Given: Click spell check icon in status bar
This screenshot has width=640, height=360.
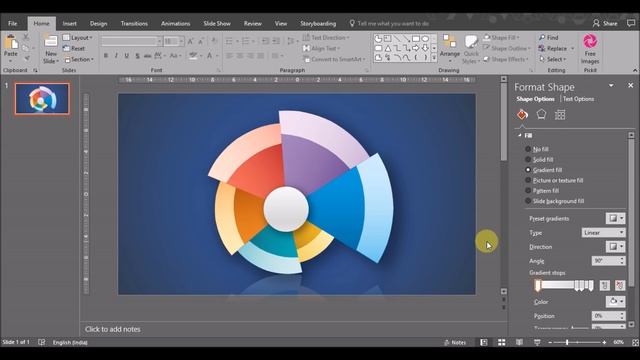Looking at the screenshot, I should (42, 342).
